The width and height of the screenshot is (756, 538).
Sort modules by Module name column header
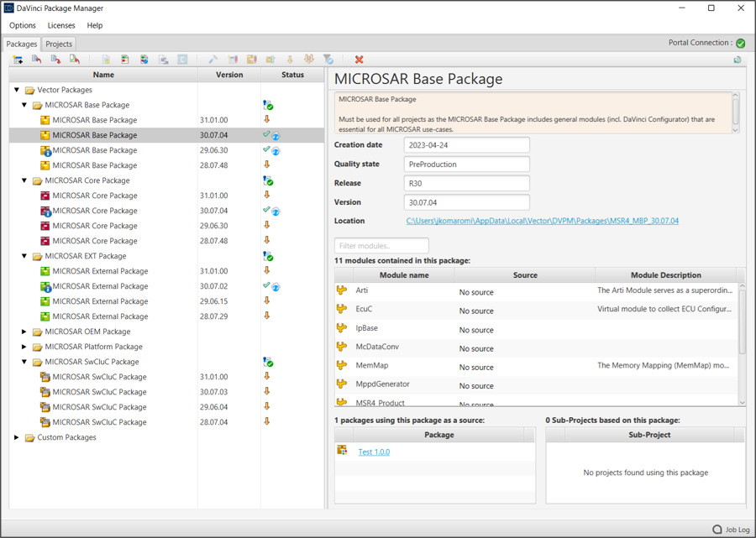point(404,275)
